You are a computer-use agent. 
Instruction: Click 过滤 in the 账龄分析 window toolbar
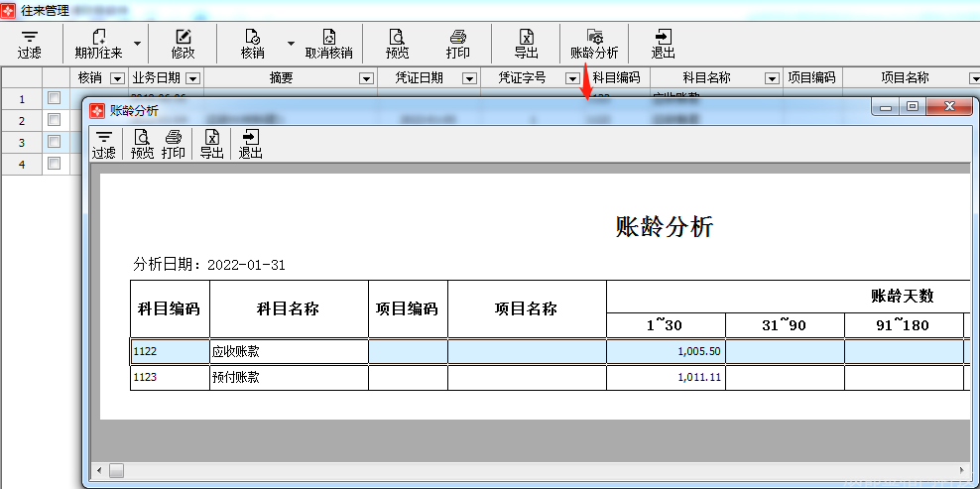point(103,144)
